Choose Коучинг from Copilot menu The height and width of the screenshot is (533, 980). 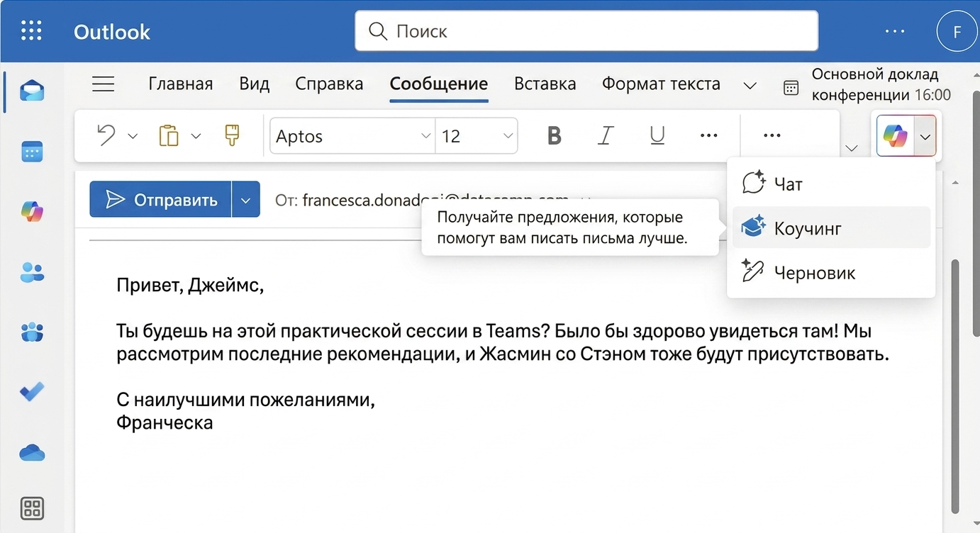[831, 228]
